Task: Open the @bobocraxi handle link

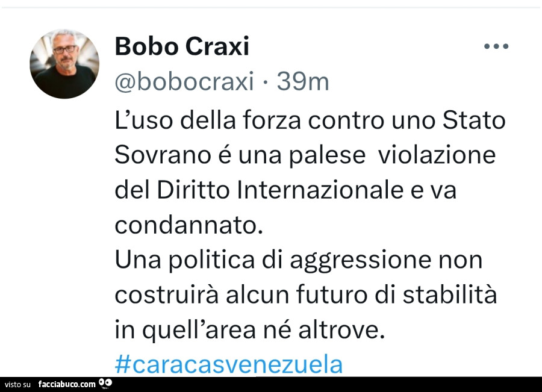Action: 184,81
